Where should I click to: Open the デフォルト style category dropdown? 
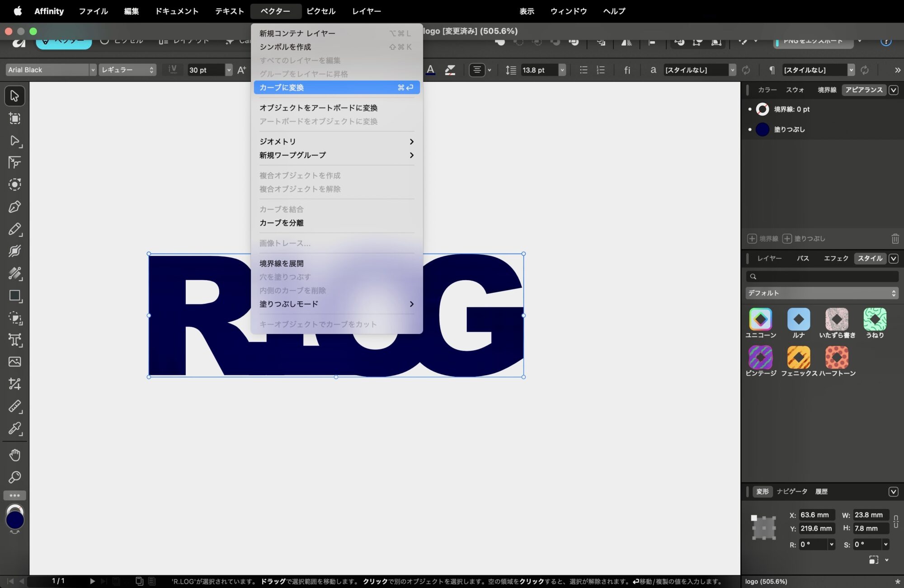click(821, 293)
